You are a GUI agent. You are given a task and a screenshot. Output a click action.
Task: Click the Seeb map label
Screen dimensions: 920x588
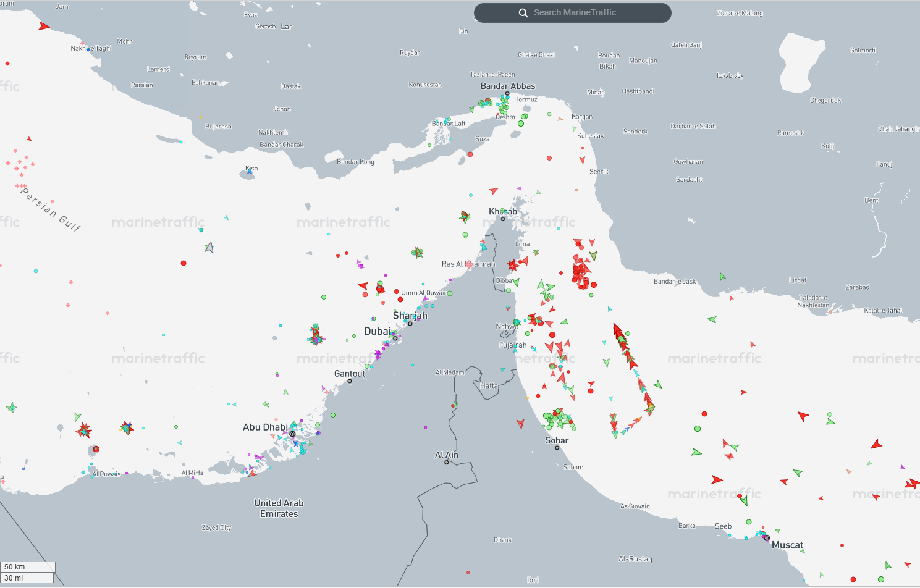[723, 526]
